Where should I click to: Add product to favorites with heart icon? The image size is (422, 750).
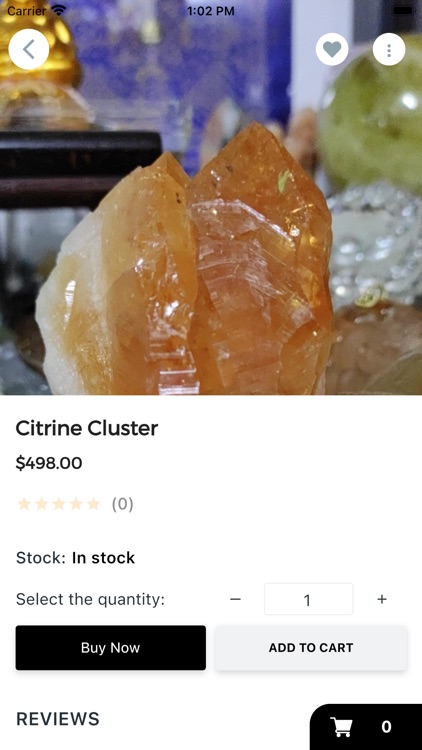click(332, 49)
